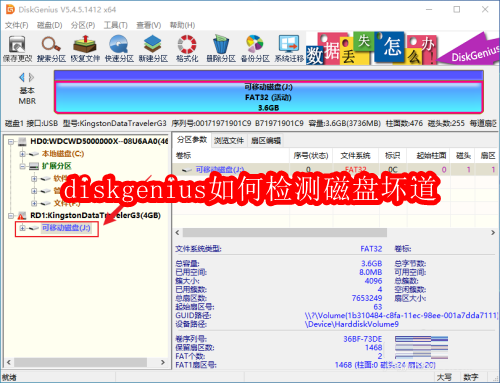Image resolution: width=500 pixels, height=383 pixels.
Task: Select Removable Disk (可移动磁盘 J:) in tree
Action: click(x=66, y=228)
